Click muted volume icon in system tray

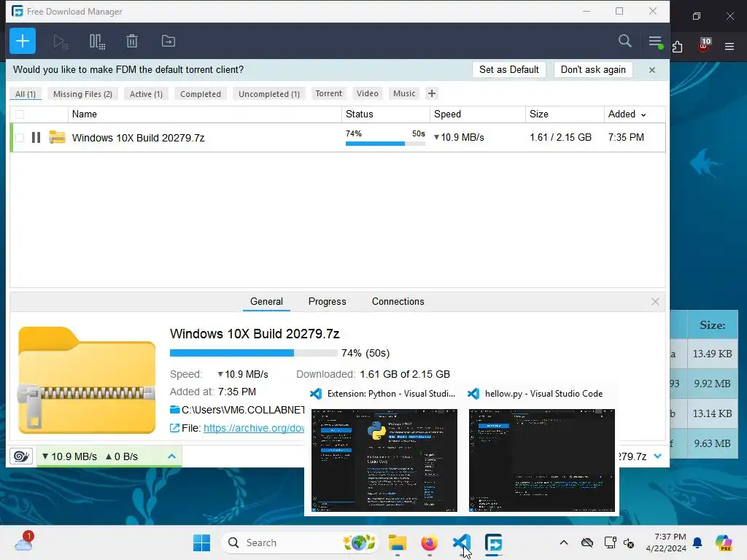click(x=629, y=543)
